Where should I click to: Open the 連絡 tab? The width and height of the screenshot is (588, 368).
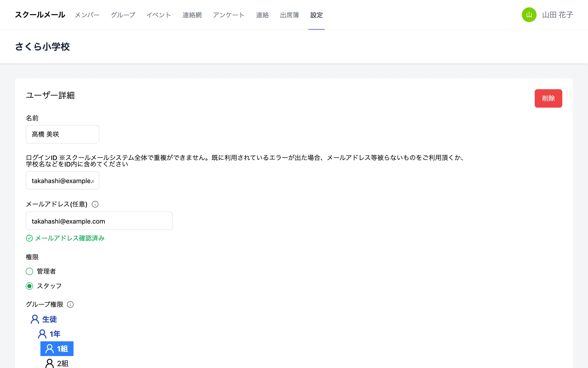(x=262, y=15)
